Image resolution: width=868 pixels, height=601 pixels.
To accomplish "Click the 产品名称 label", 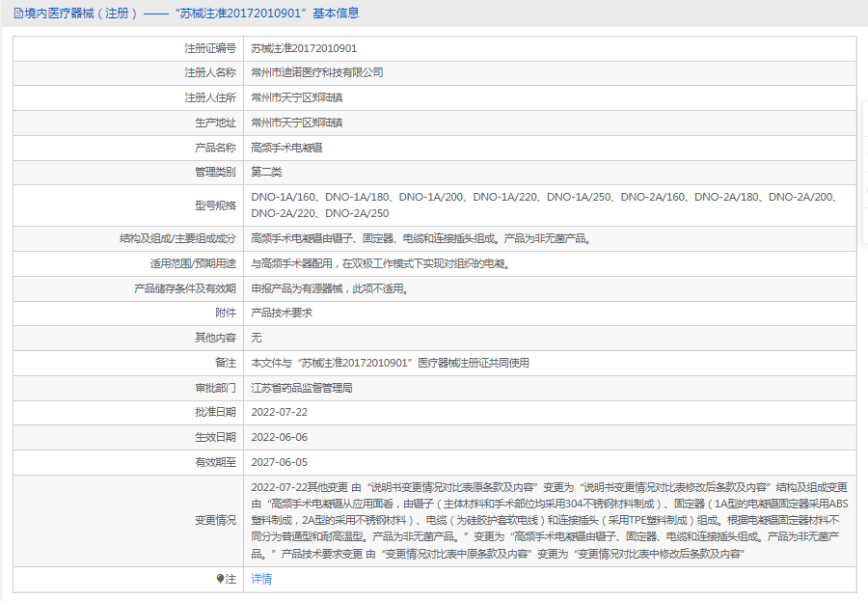I will point(215,148).
